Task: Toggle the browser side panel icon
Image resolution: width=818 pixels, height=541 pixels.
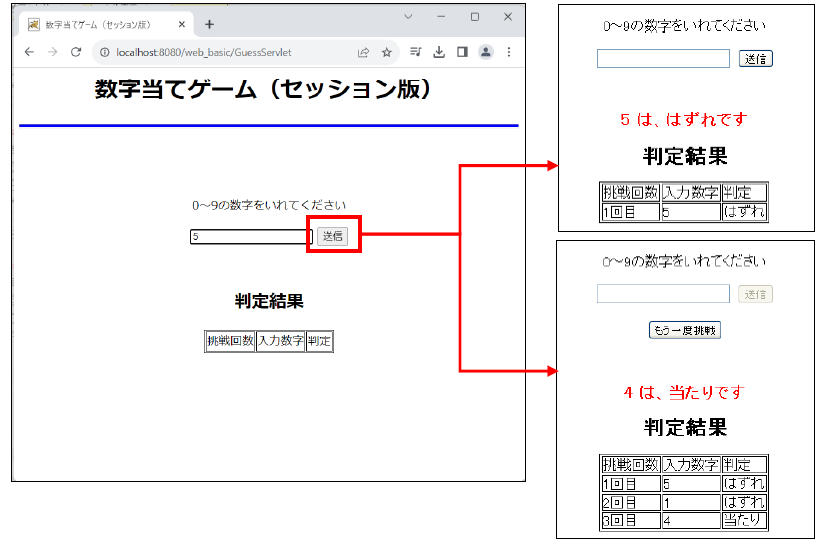Action: pos(462,52)
